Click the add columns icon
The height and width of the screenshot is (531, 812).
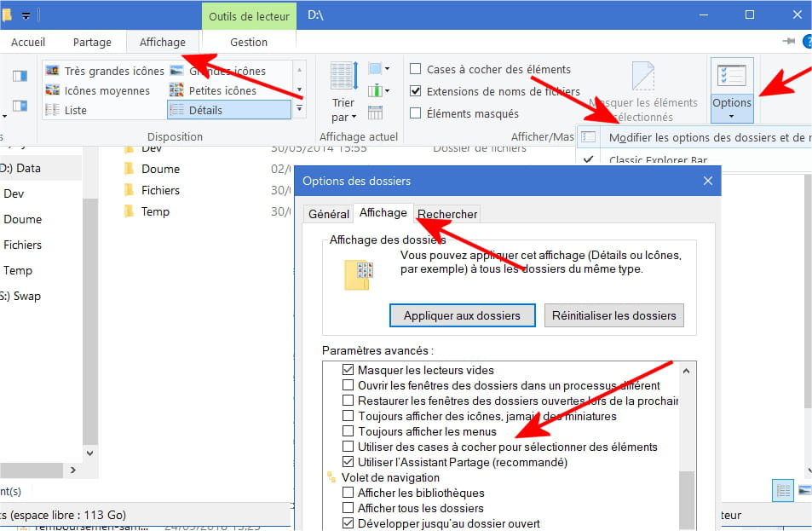375,90
